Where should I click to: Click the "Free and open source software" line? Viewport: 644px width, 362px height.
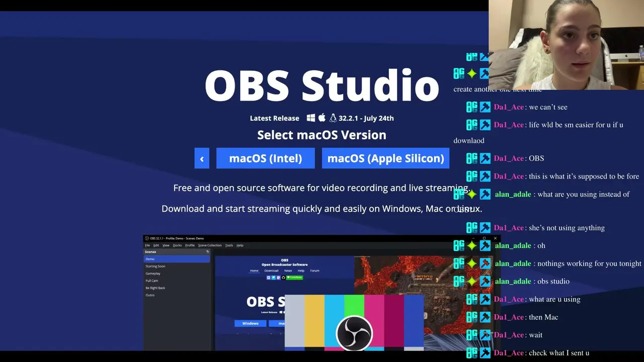pos(322,188)
